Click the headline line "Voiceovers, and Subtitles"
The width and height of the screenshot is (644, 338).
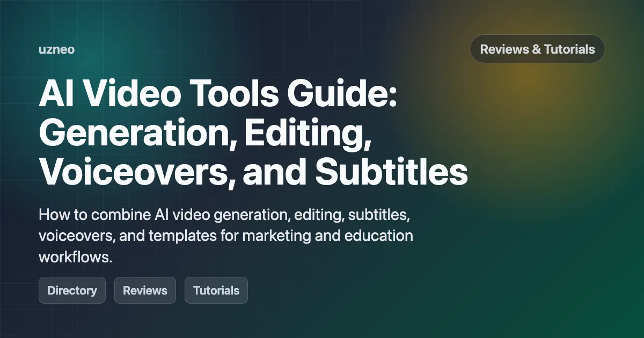[x=253, y=172]
